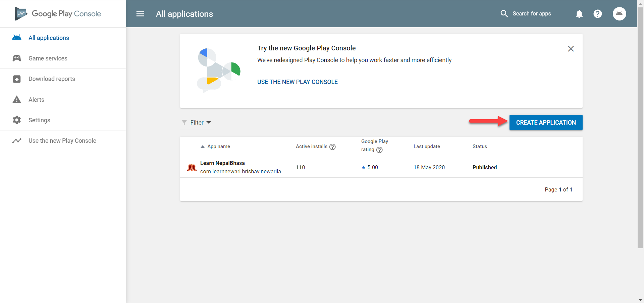Click the Try the new Google Play Console heading
Image resolution: width=644 pixels, height=303 pixels.
point(306,48)
